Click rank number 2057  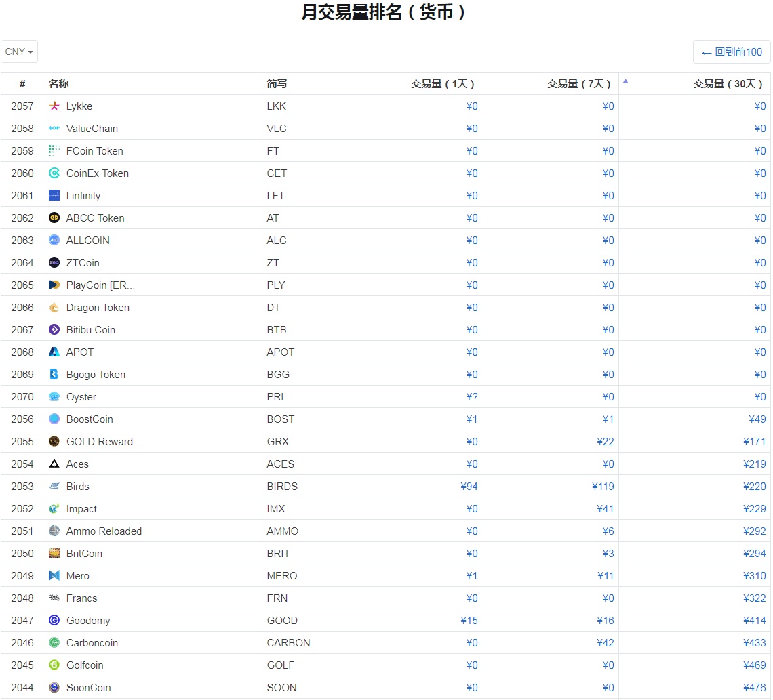coord(22,106)
